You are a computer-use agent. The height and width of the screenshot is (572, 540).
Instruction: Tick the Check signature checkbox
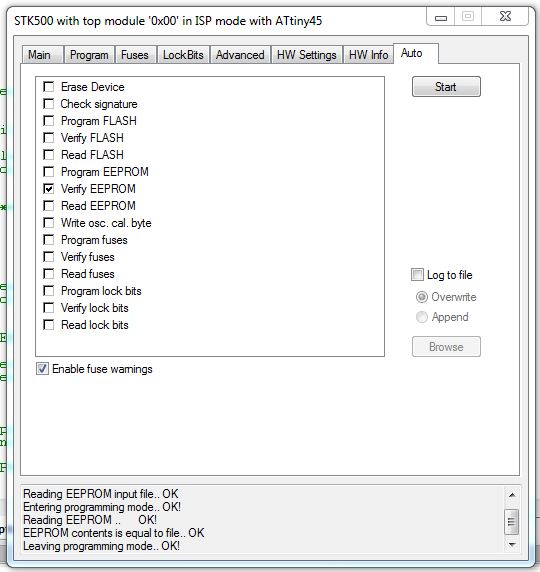pyautogui.click(x=49, y=104)
